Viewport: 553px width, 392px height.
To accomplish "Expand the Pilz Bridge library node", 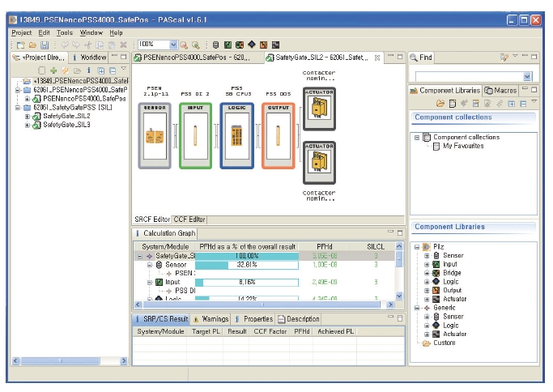I will pos(427,273).
